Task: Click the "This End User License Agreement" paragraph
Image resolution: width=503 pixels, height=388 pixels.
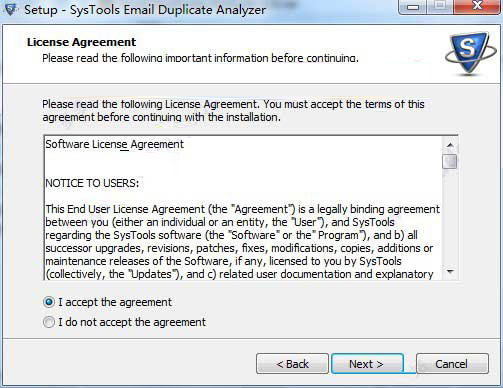Action: (242, 242)
